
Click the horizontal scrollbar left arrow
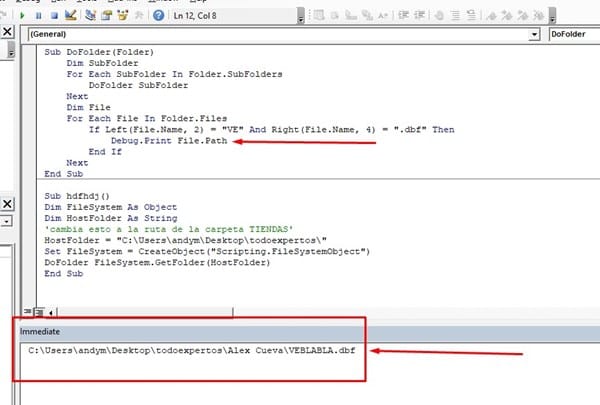click(x=51, y=313)
